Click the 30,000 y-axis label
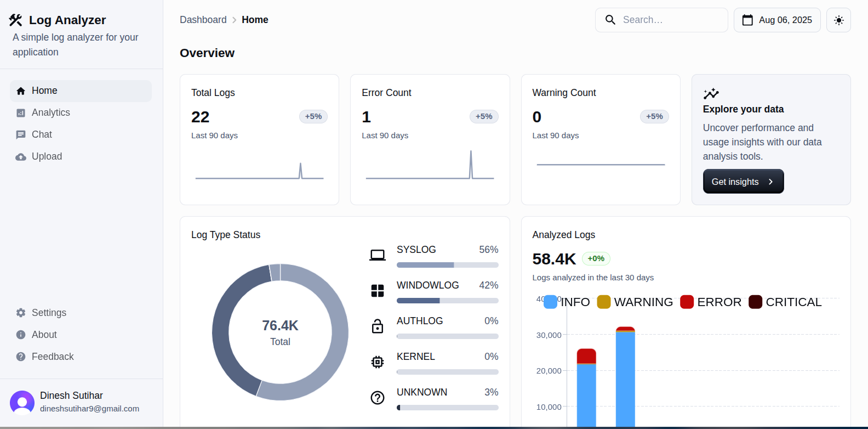The image size is (868, 429). tap(549, 335)
